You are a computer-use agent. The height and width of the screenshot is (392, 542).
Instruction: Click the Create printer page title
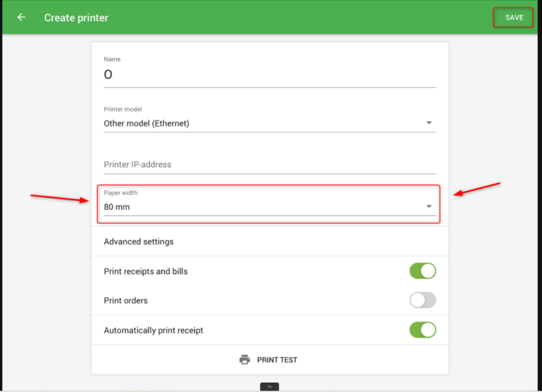(76, 18)
